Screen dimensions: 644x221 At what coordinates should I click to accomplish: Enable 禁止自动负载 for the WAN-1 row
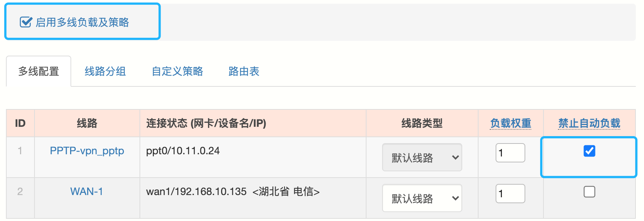589,192
